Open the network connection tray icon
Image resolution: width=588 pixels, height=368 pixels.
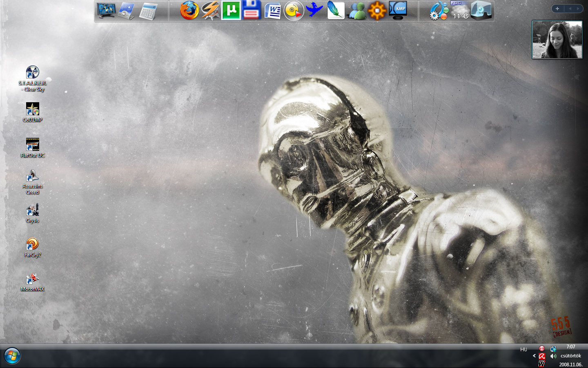pos(553,349)
